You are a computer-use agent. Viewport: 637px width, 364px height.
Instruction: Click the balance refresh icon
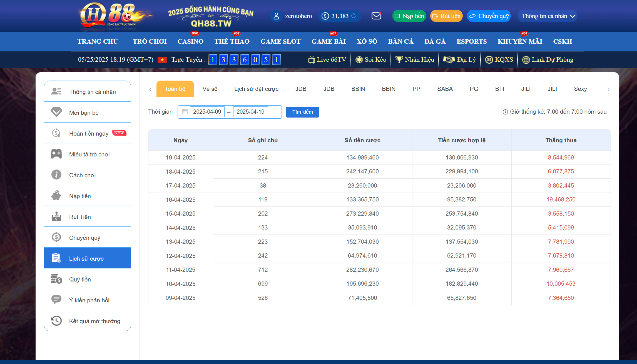point(354,16)
